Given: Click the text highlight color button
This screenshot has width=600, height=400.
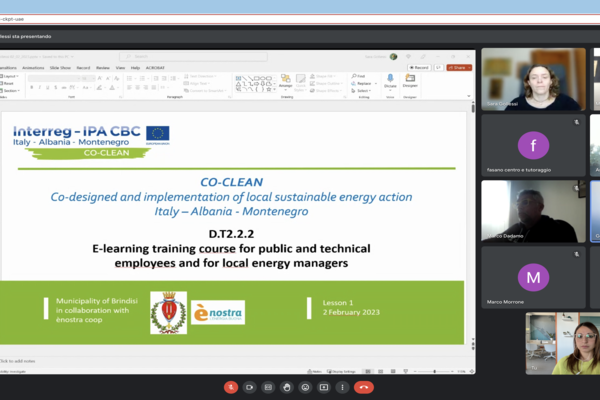Looking at the screenshot, I should pyautogui.click(x=100, y=88).
